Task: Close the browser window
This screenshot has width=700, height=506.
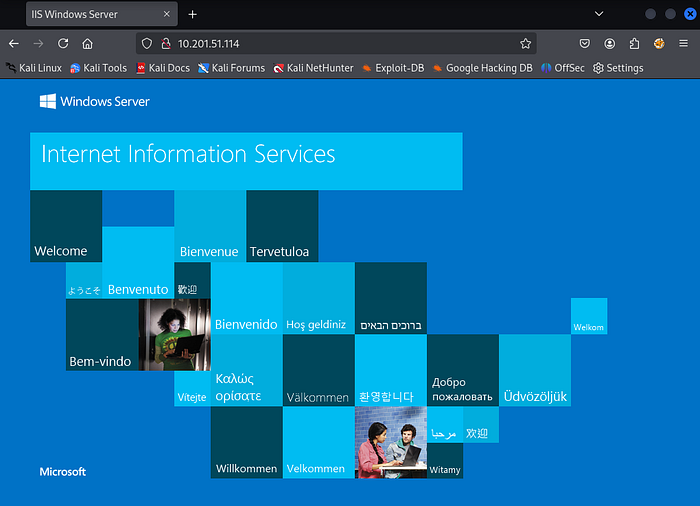Action: (690, 14)
